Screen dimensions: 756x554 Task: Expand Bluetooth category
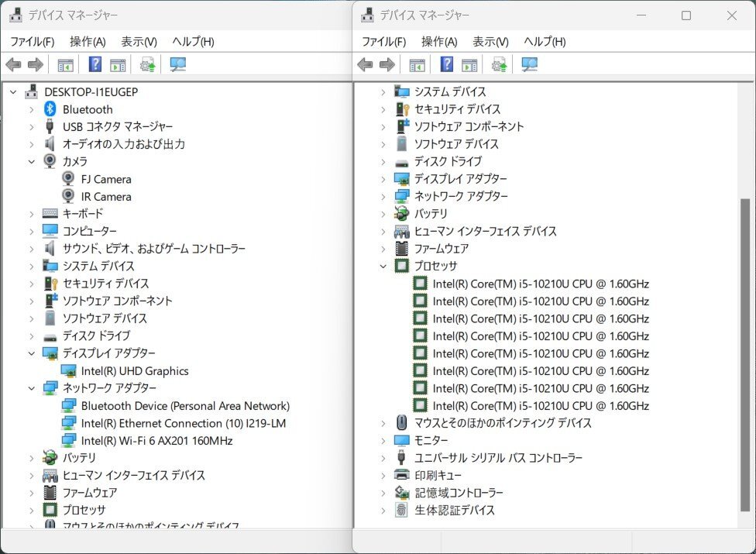[31, 109]
